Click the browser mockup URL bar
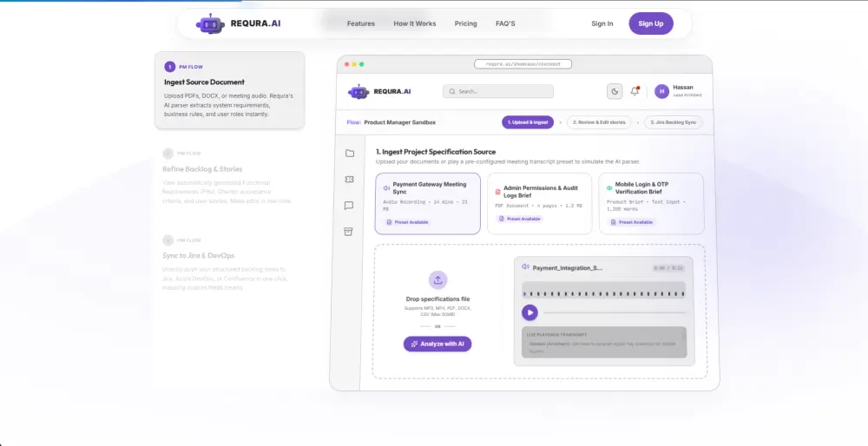The image size is (868, 446). [523, 64]
